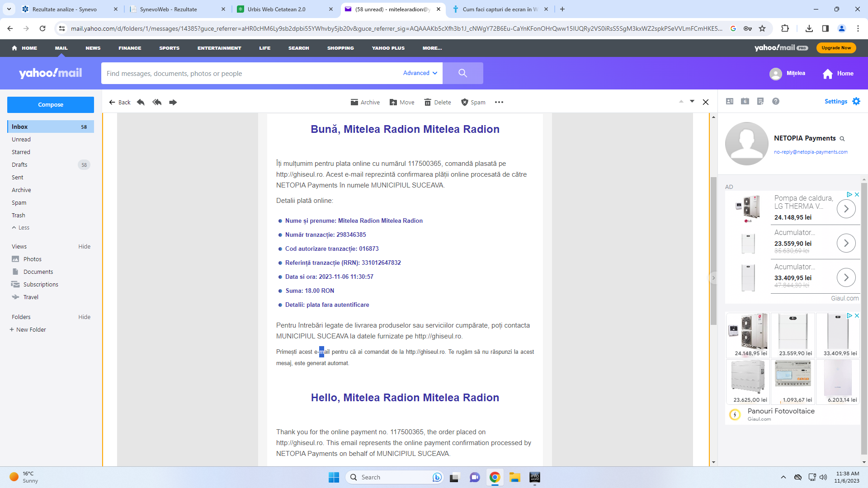Mark message as Spam
The width and height of the screenshot is (868, 488).
click(x=473, y=103)
